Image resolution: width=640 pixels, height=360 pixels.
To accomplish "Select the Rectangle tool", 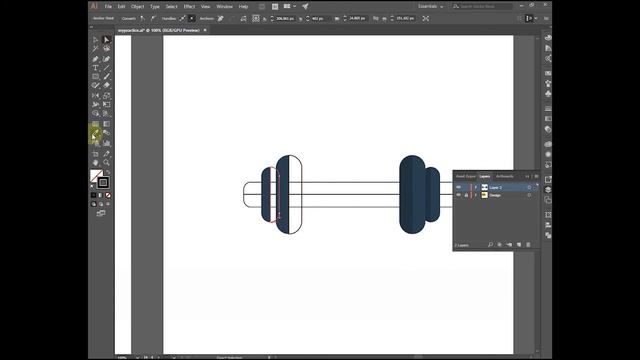I will tap(95, 77).
